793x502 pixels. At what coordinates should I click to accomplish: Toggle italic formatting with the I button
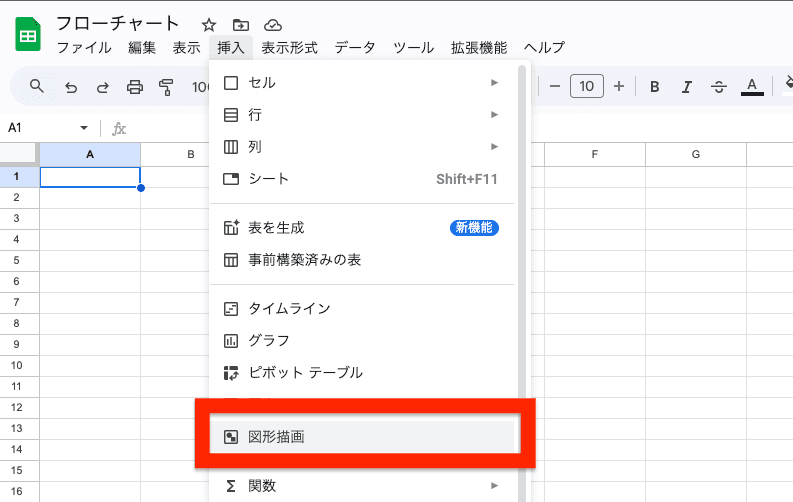687,87
